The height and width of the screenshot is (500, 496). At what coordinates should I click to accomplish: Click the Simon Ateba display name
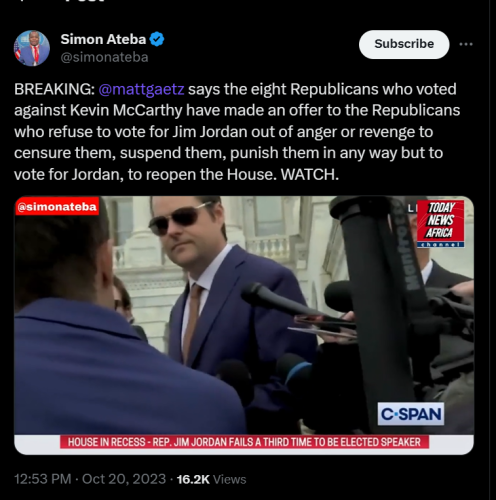(103, 39)
